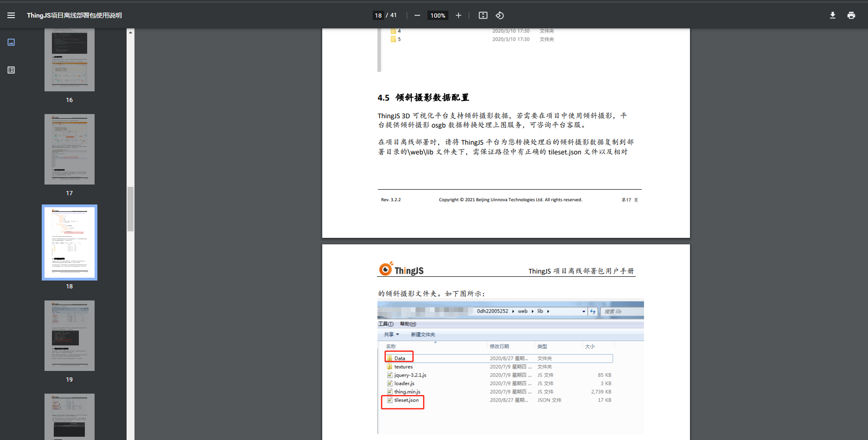Click the section heading 4.5 倾斜摄影数据配置
The width and height of the screenshot is (868, 440).
point(423,97)
